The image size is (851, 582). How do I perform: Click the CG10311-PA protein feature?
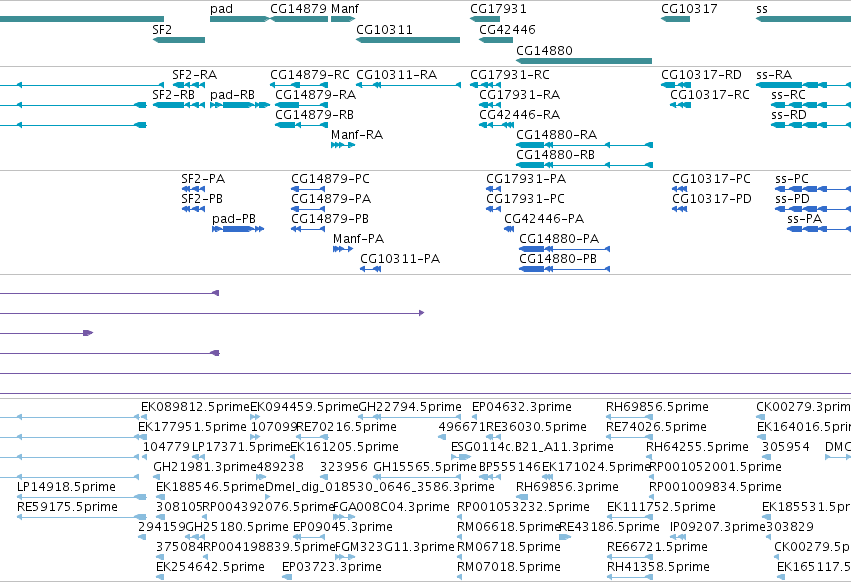370,269
